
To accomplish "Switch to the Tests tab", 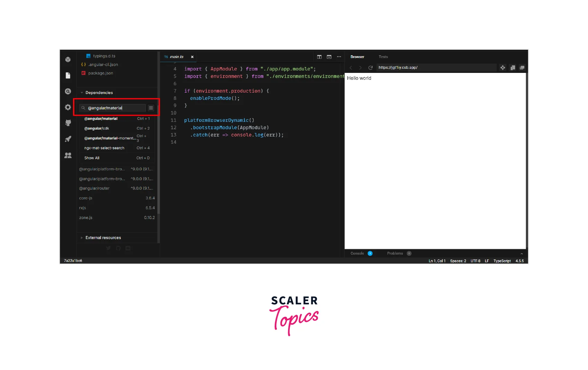I will tap(383, 57).
